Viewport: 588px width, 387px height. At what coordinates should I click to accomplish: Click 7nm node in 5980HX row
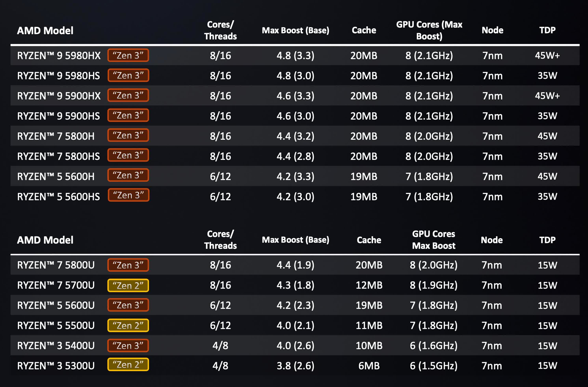click(492, 56)
